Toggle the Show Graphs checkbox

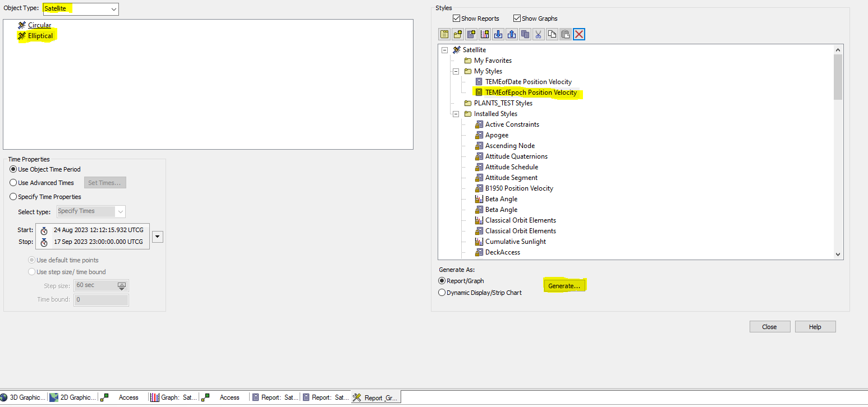[517, 18]
